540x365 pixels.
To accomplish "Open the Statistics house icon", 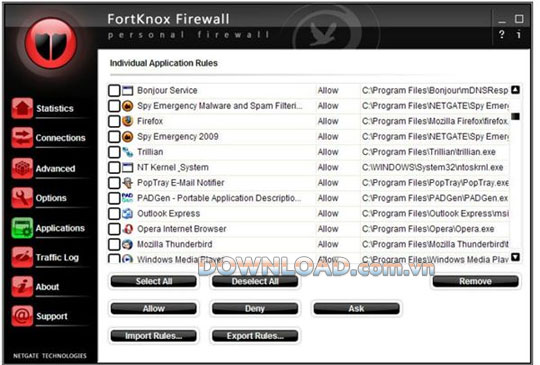I will pyautogui.click(x=22, y=108).
